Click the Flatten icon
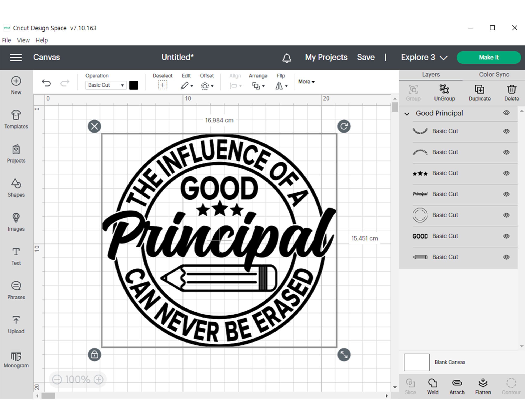This screenshot has height=420, width=525. pos(483,386)
